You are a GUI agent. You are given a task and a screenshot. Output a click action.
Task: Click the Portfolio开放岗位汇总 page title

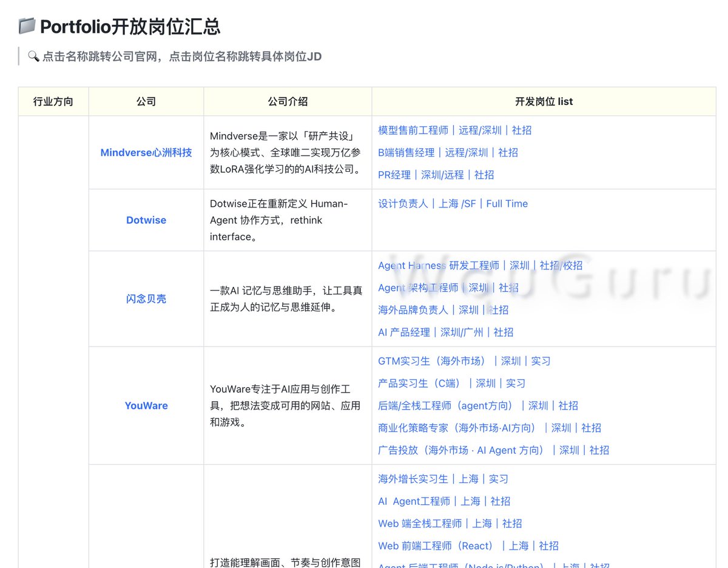point(130,27)
